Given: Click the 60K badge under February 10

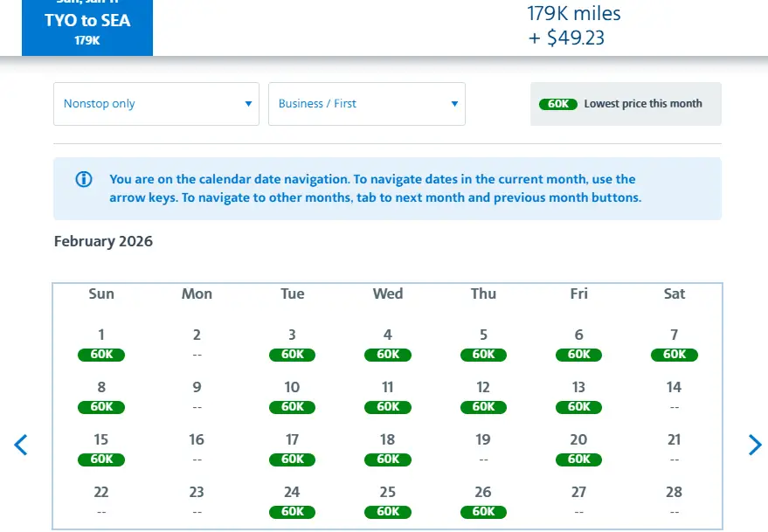Looking at the screenshot, I should [x=293, y=407].
